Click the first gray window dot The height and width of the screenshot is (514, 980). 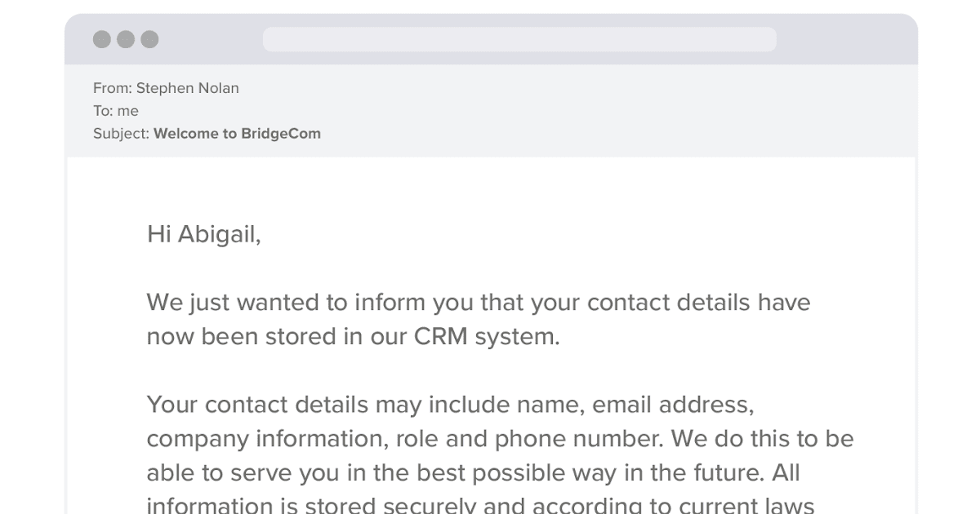click(x=102, y=39)
